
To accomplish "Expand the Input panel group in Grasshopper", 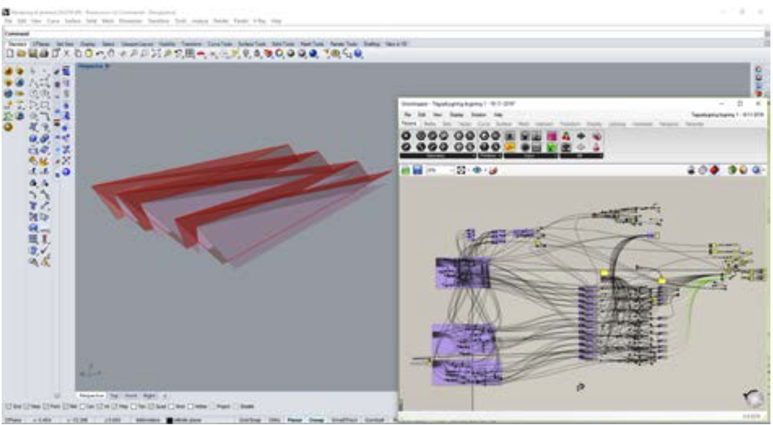I will point(531,155).
